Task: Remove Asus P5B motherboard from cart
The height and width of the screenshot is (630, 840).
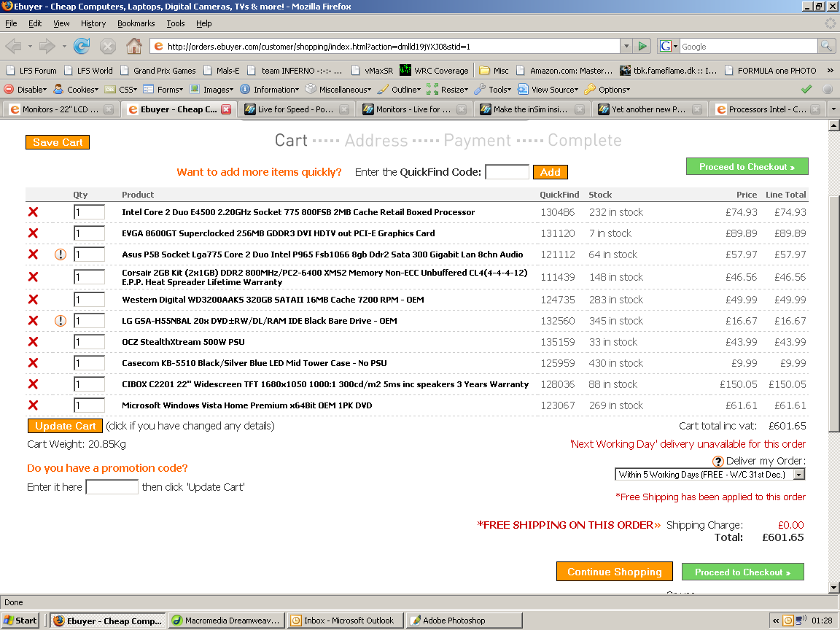Action: point(34,254)
